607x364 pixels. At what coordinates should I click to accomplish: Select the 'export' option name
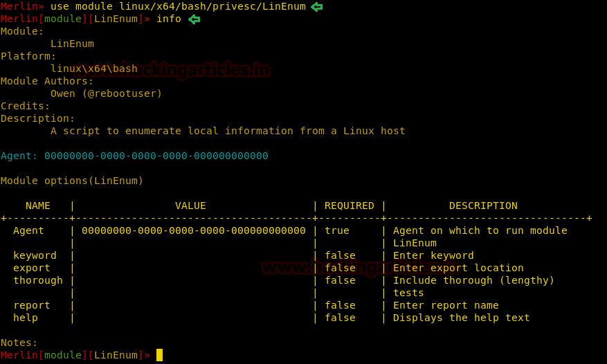[32, 268]
